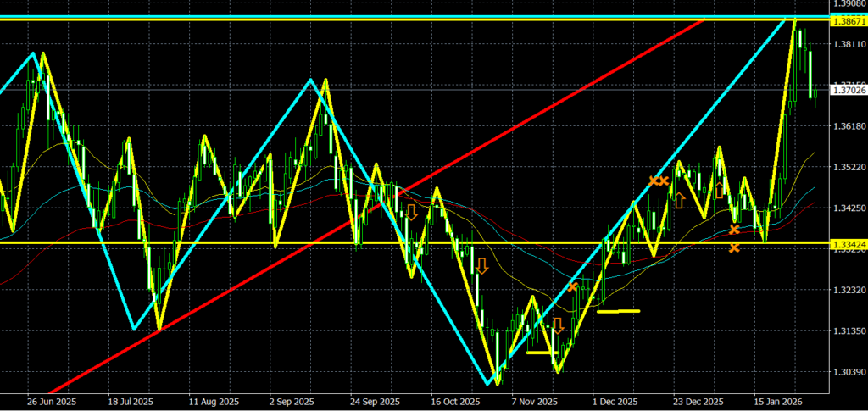Click the 26 Jun 2025 date label
This screenshot has height=411, width=868.
[x=52, y=402]
